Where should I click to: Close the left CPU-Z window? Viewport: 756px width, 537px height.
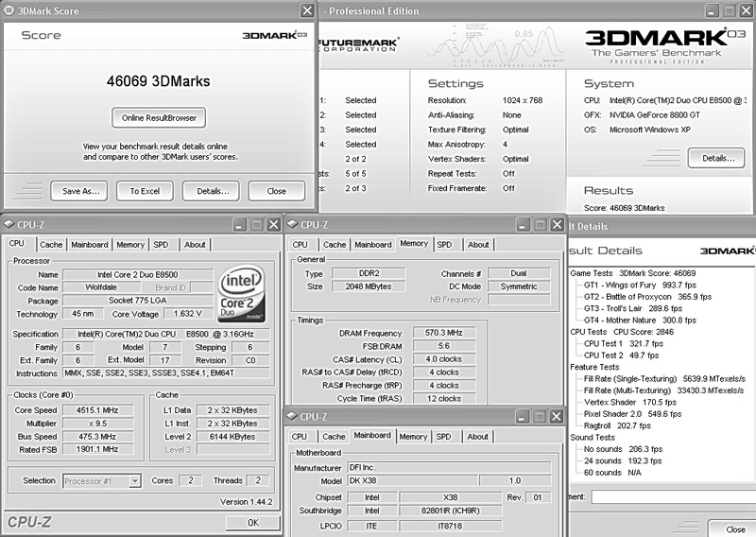273,224
